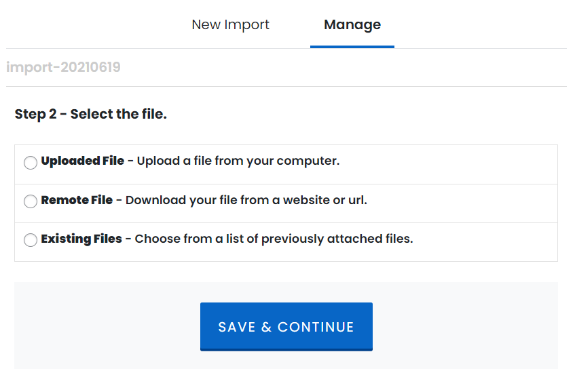Screen dimensions: 575x392
Task: Click the blue underline beneath Manage
Action: point(352,47)
